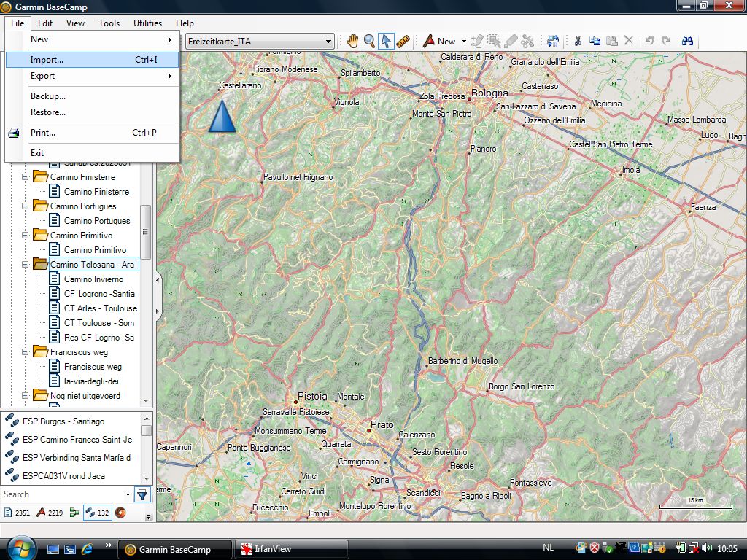Toggle the filter funnel button
This screenshot has width=747, height=560.
click(x=142, y=494)
